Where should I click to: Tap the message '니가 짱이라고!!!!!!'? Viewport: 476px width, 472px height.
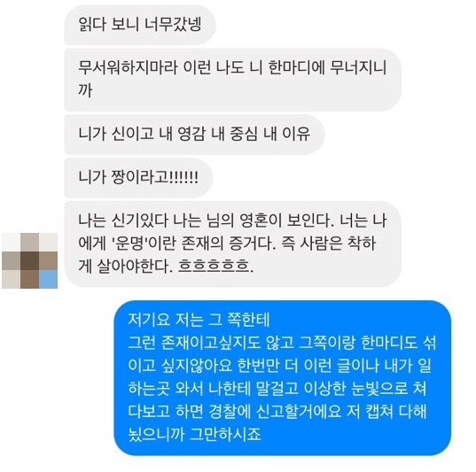tap(138, 178)
